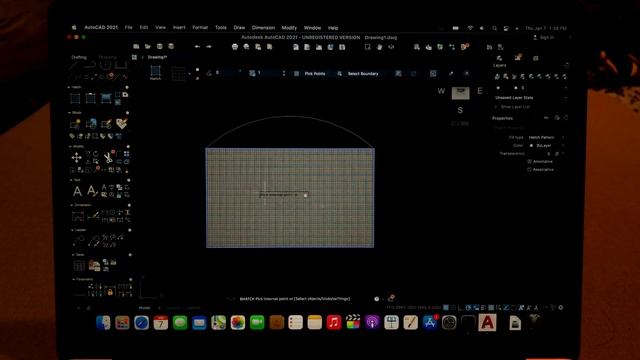Screen dimensions: 640x360
Task: Open the File menu
Action: click(x=129, y=28)
